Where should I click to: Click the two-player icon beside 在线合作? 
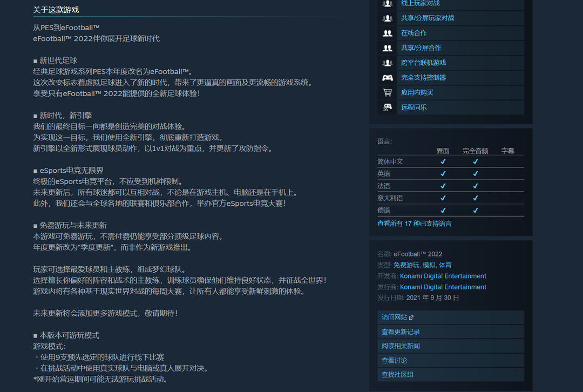[387, 33]
